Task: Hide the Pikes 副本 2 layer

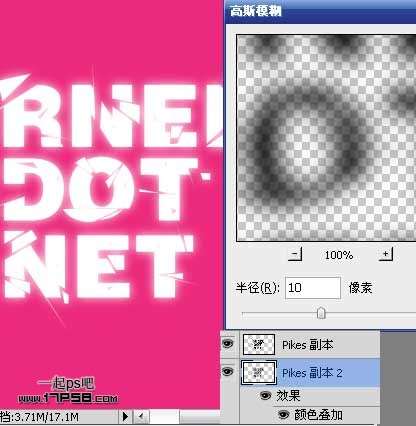Action: 228,371
